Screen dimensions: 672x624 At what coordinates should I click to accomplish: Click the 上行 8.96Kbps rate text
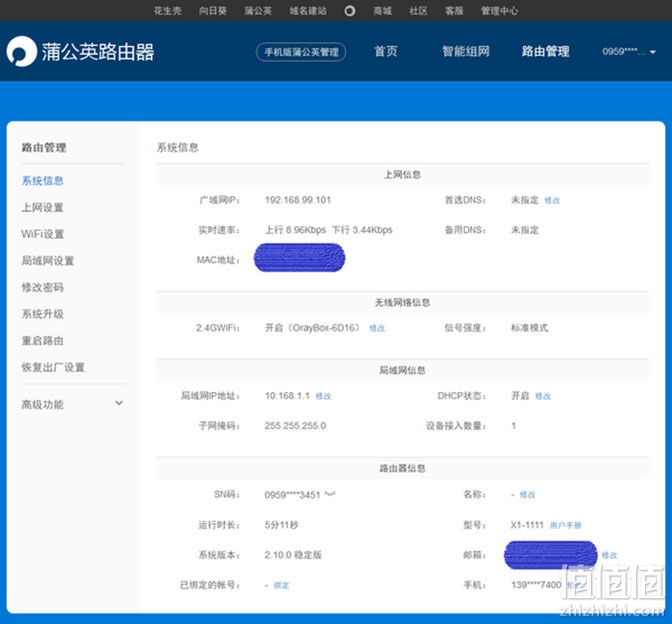(x=295, y=230)
